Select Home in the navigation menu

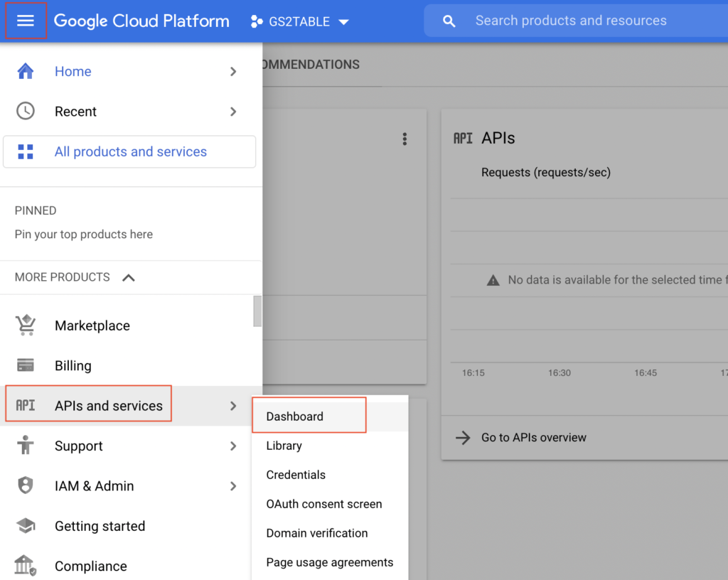point(131,72)
